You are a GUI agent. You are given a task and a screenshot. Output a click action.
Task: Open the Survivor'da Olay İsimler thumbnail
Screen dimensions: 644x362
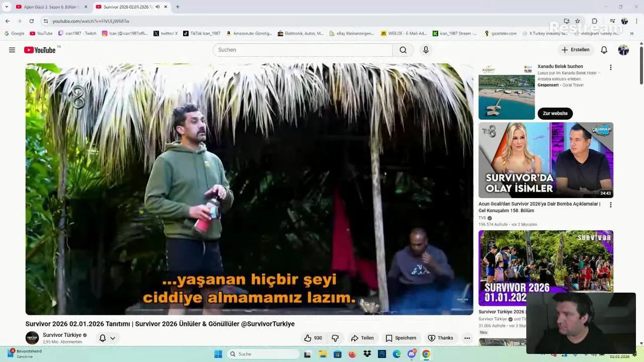pos(546,160)
